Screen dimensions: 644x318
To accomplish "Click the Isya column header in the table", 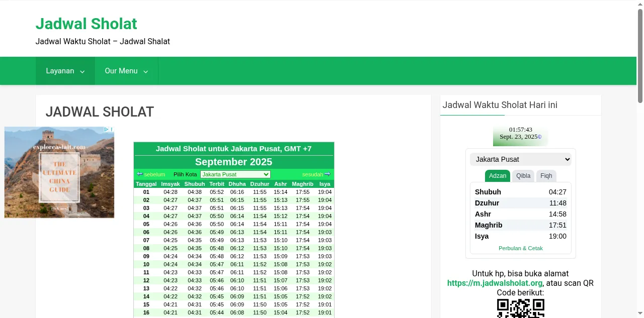I will point(325,184).
